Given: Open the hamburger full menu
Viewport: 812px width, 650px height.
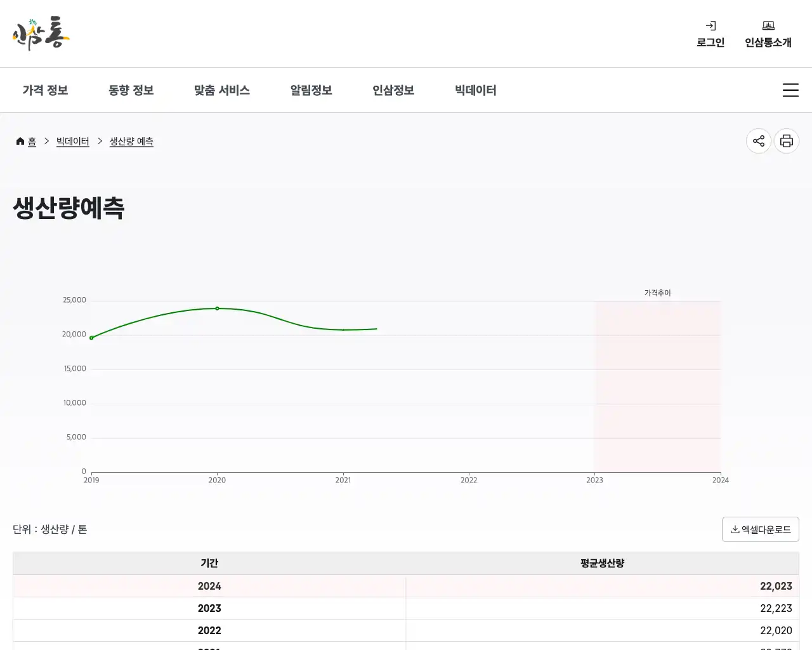Looking at the screenshot, I should [790, 90].
